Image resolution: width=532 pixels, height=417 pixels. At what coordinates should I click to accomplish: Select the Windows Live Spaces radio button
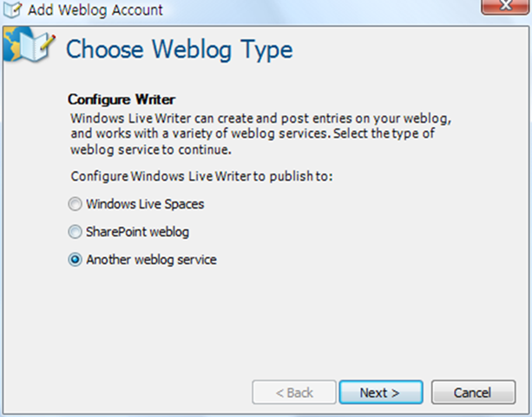[76, 205]
